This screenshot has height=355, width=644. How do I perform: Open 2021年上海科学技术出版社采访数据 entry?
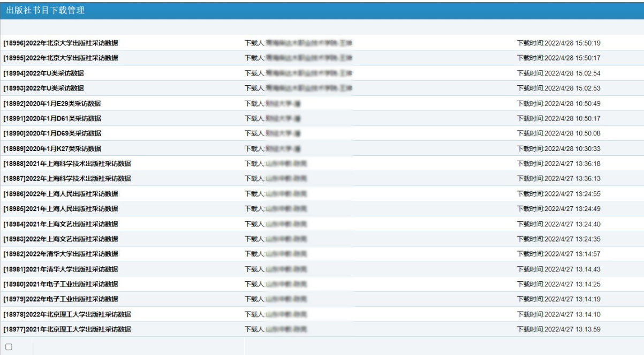(67, 164)
